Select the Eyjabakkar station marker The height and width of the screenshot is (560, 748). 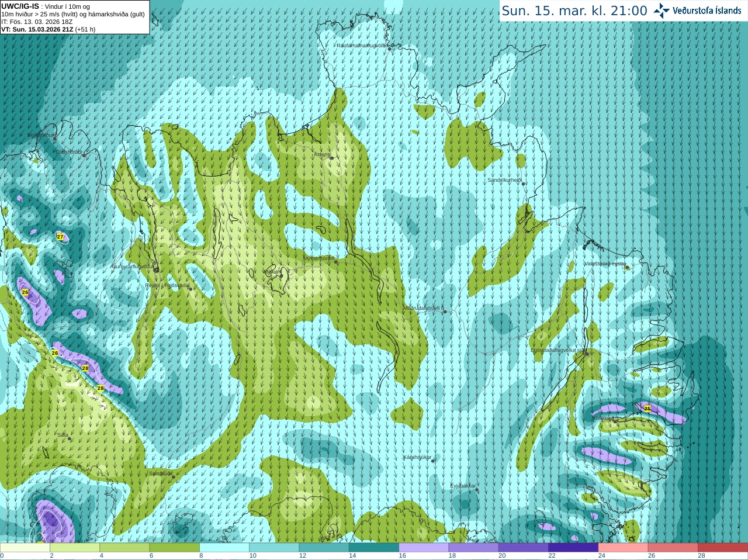point(477,489)
